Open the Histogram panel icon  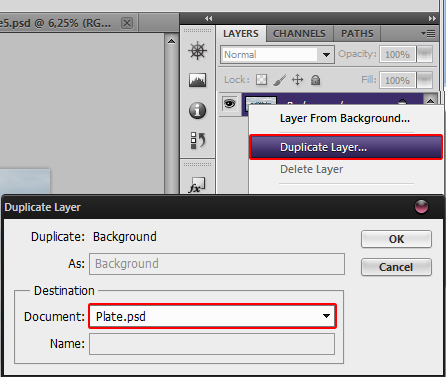pyautogui.click(x=198, y=80)
